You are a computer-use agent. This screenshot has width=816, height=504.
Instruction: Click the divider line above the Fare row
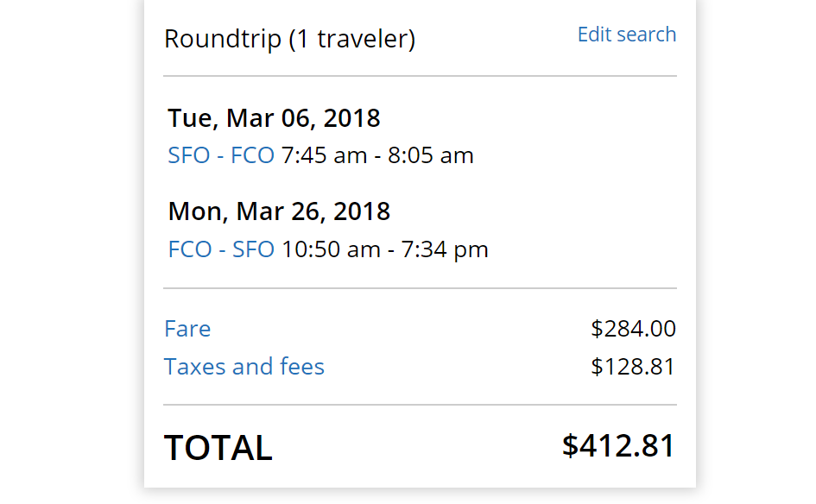[420, 288]
